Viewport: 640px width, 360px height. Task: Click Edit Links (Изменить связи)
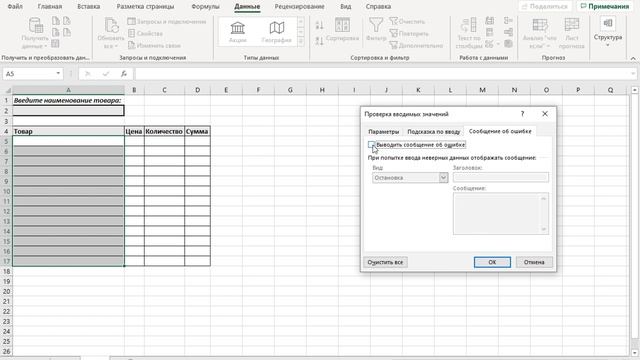(x=154, y=45)
